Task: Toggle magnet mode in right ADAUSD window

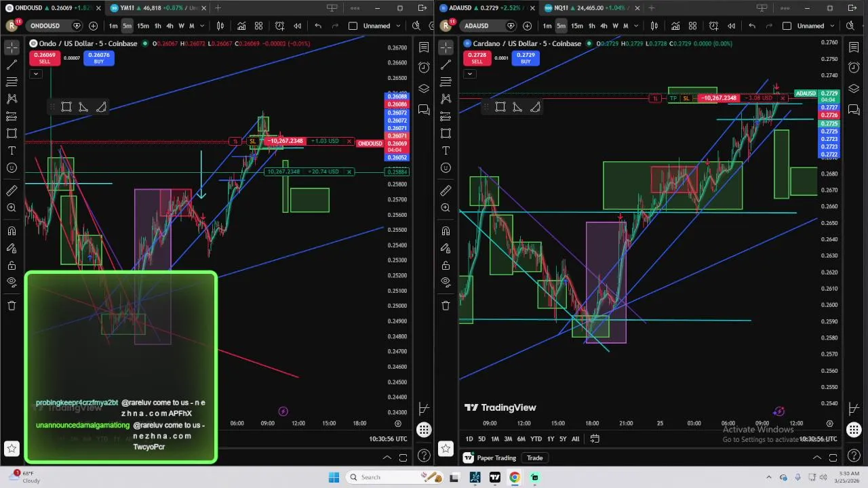Action: pos(446,231)
